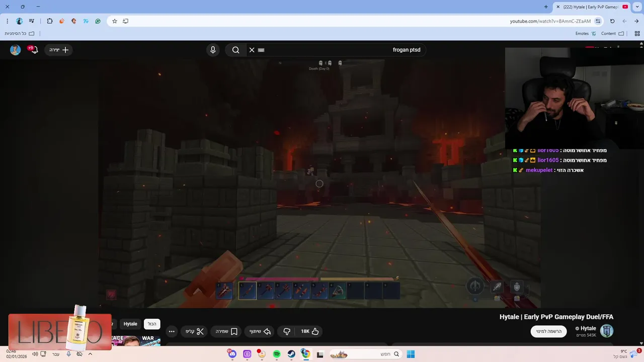
Task: Search with voice microphone button
Action: (213, 50)
